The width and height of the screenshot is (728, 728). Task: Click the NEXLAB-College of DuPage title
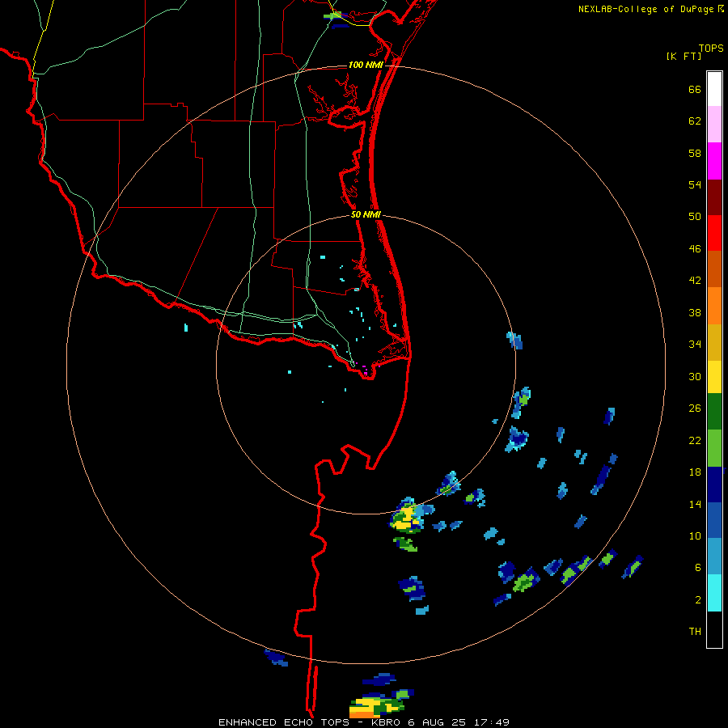(646, 9)
